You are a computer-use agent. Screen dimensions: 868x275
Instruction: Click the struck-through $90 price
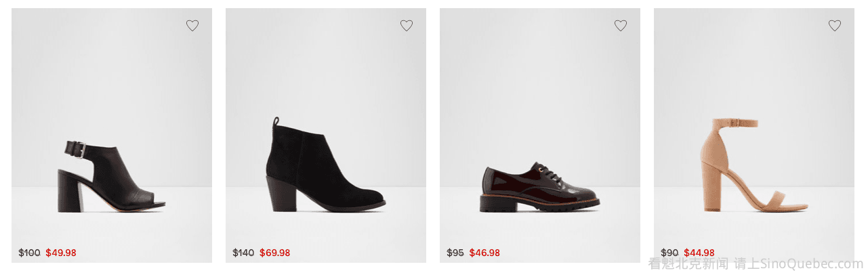[669, 253]
